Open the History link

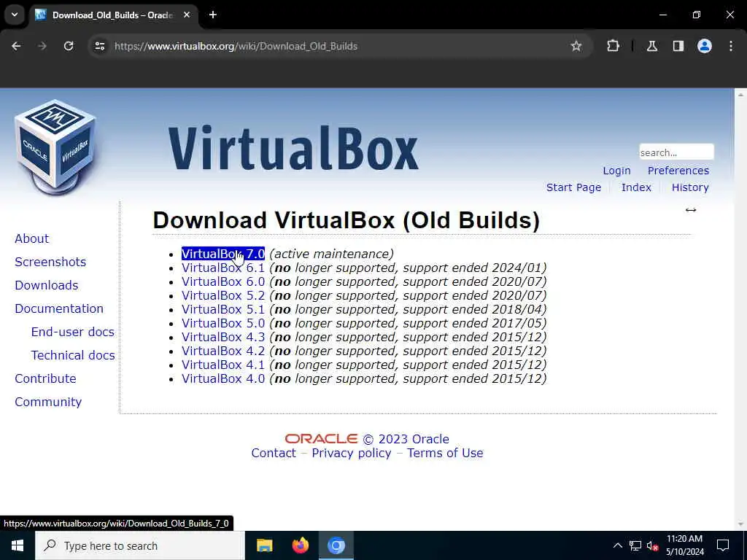point(690,187)
